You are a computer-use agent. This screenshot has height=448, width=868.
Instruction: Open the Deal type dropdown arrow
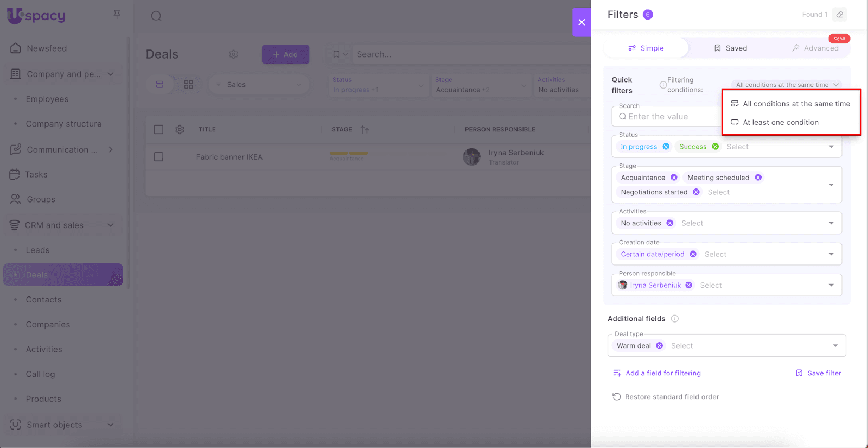835,346
